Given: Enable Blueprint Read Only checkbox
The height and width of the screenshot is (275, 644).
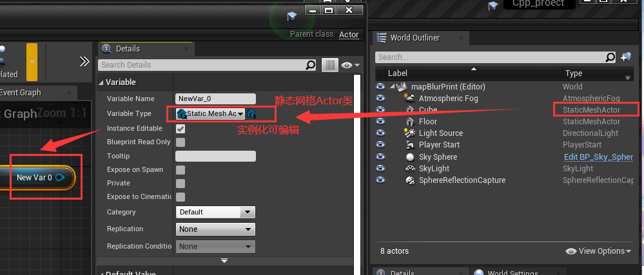Looking at the screenshot, I should coord(181,142).
